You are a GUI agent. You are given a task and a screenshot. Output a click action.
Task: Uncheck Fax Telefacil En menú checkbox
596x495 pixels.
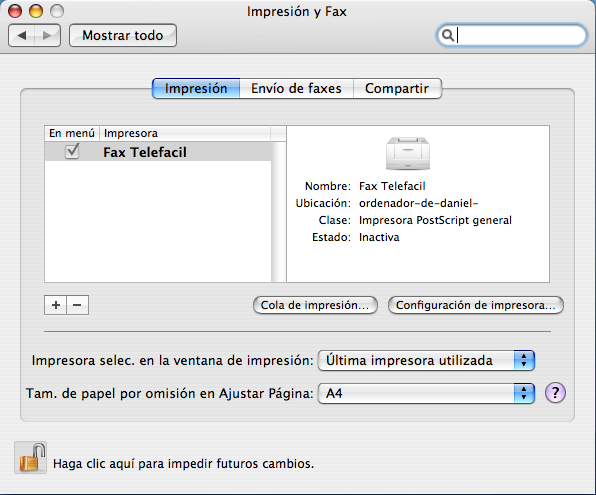tap(72, 151)
